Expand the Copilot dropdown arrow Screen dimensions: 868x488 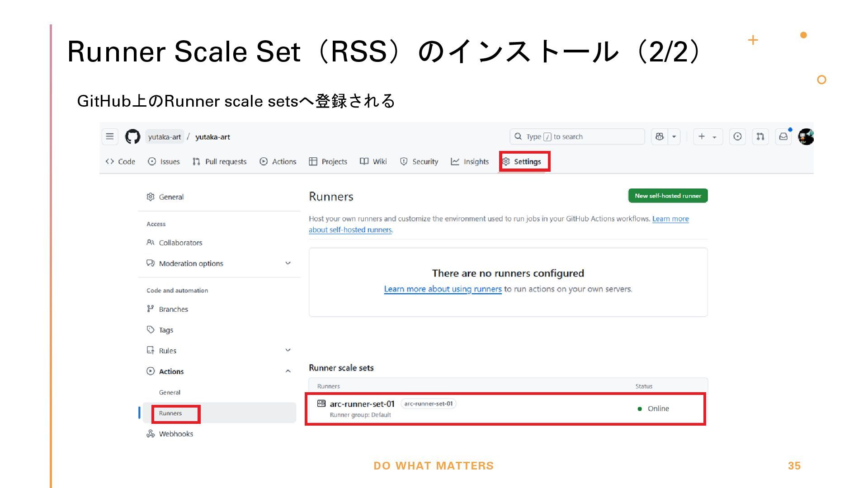coord(674,136)
